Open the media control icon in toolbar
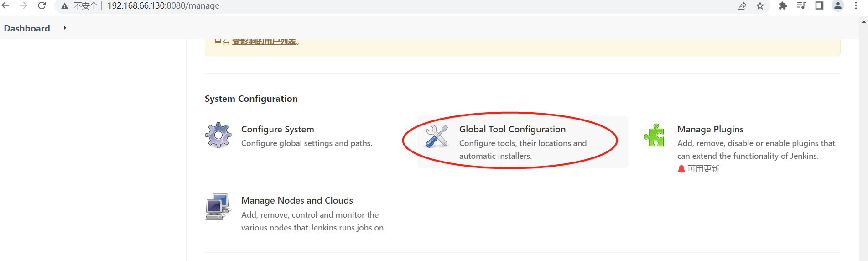Screen dimensions: 868x261 801,6
